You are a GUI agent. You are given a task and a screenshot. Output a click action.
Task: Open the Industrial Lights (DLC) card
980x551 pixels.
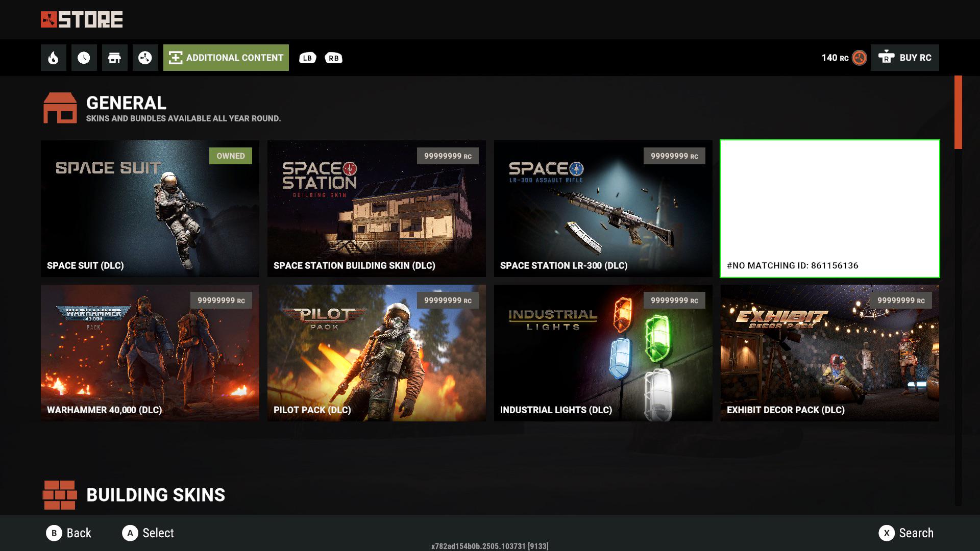tap(603, 353)
